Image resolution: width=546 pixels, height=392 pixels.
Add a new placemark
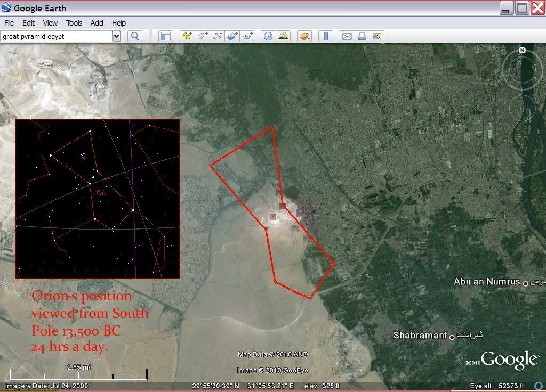[x=187, y=36]
